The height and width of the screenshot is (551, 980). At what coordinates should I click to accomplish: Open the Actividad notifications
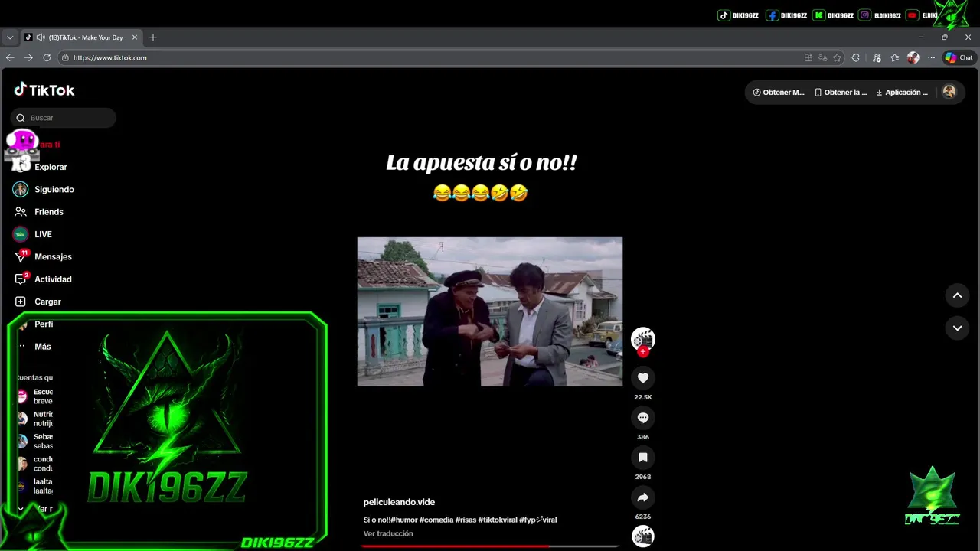[43, 279]
